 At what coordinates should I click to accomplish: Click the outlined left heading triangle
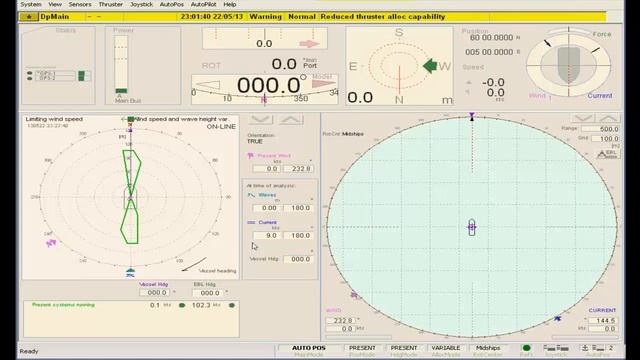click(x=208, y=85)
